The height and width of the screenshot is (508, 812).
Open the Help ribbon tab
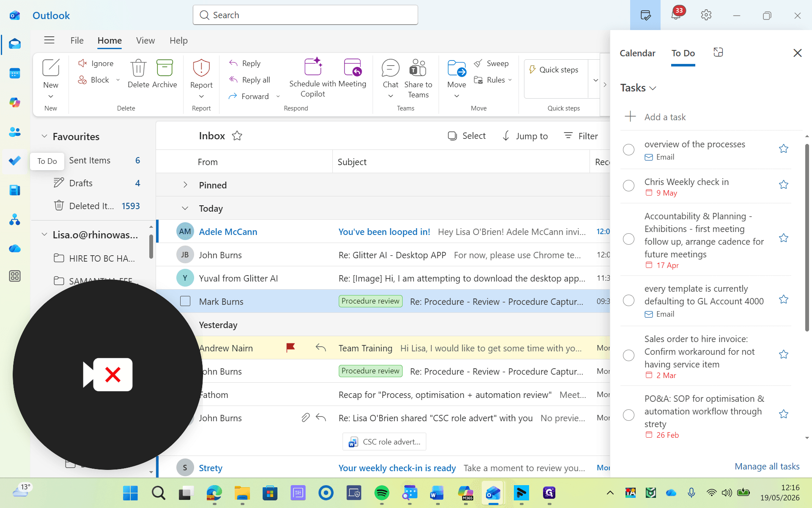pos(178,41)
